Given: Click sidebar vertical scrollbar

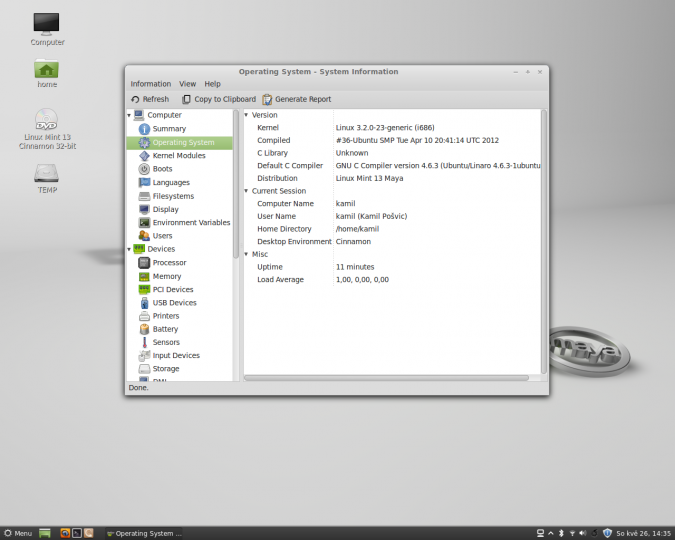Looking at the screenshot, I should click(x=235, y=184).
